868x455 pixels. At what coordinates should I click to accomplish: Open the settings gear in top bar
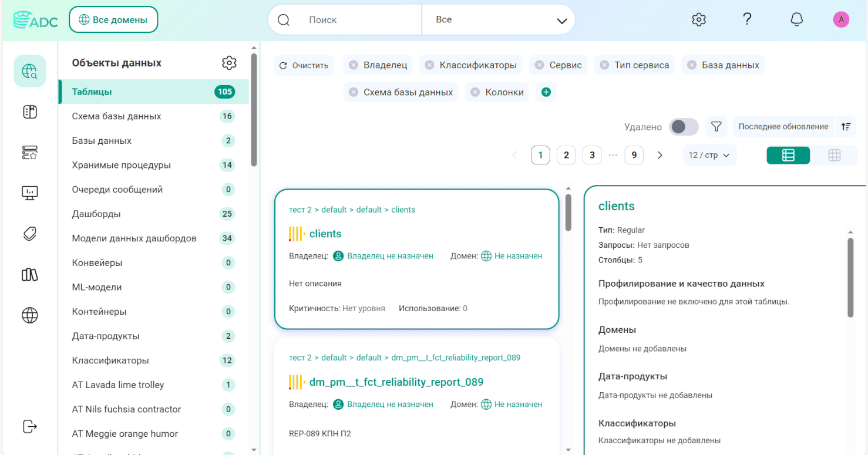coord(698,19)
